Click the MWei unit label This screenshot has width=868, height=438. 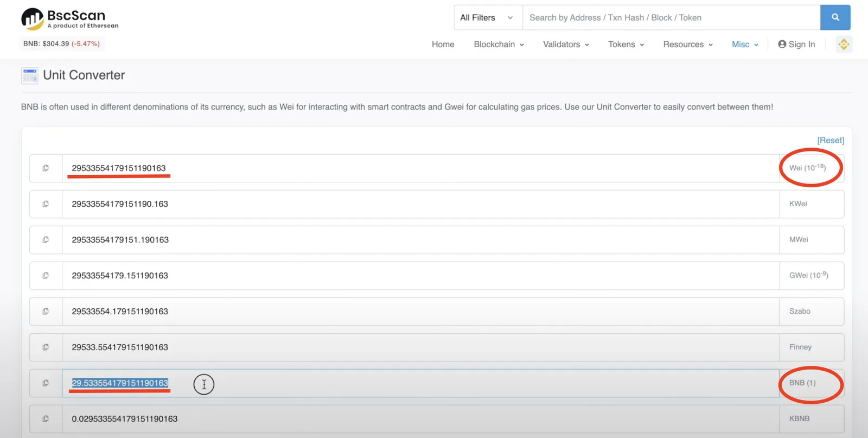point(799,239)
